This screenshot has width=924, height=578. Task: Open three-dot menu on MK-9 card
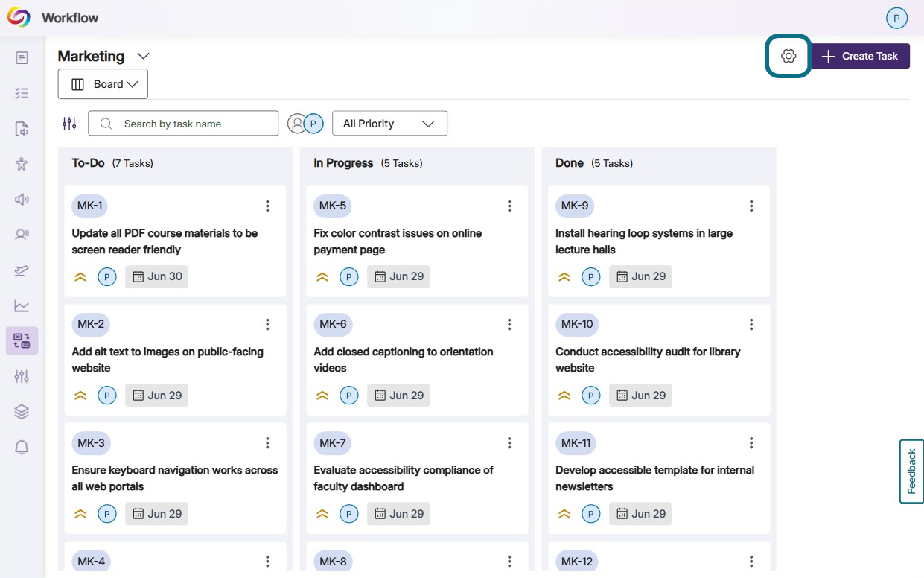coord(751,206)
